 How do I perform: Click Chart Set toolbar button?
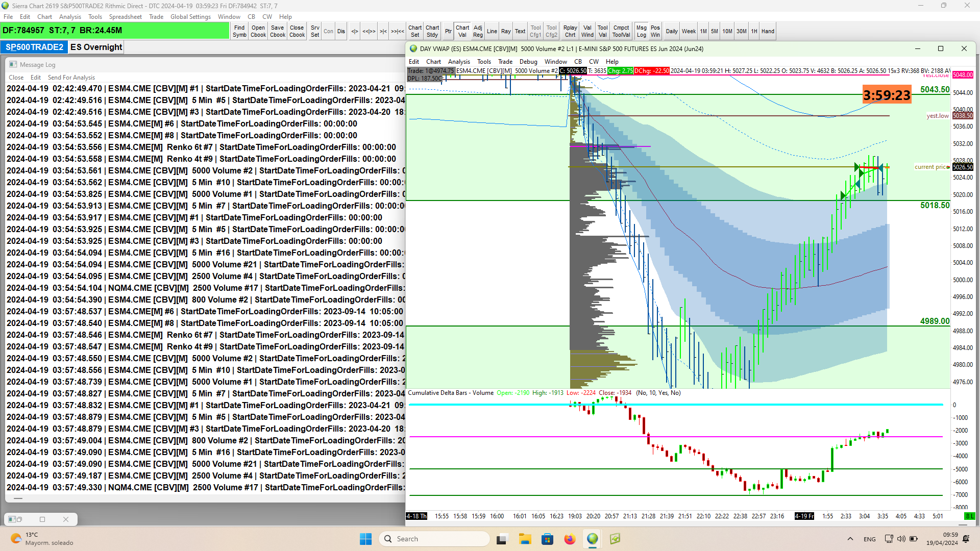pos(414,31)
